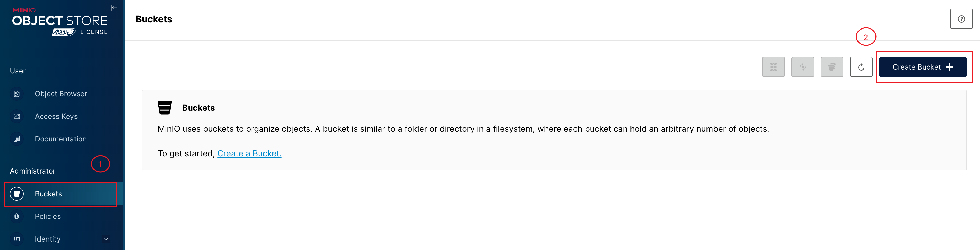Click the Object Browser sidebar icon
The height and width of the screenshot is (250, 980).
click(17, 94)
